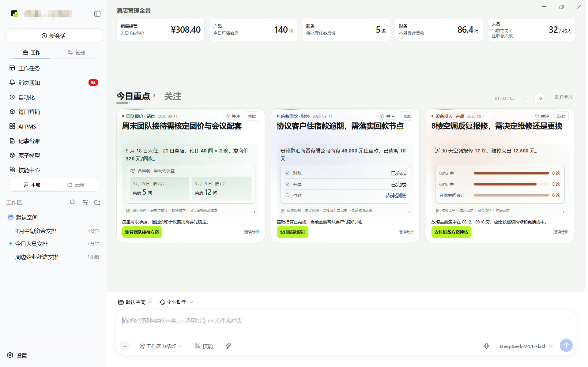This screenshot has height=367, width=588.
Task: Switch to the 关注 tab
Action: 173,96
